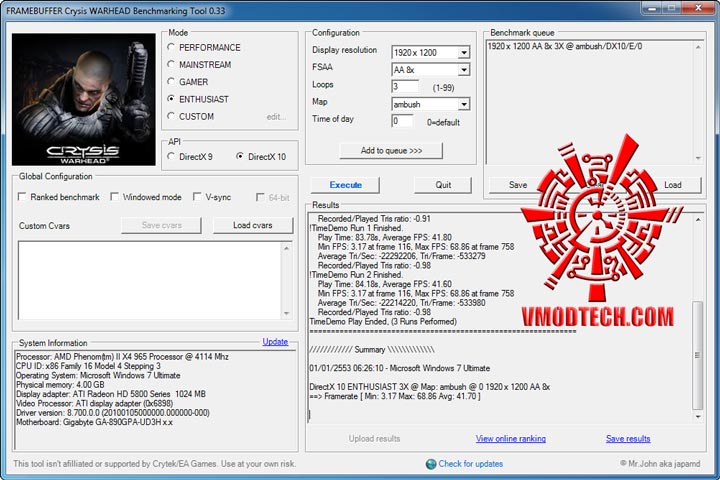Image resolution: width=720 pixels, height=480 pixels.
Task: Toggle the Windowed mode checkbox
Action: [114, 197]
